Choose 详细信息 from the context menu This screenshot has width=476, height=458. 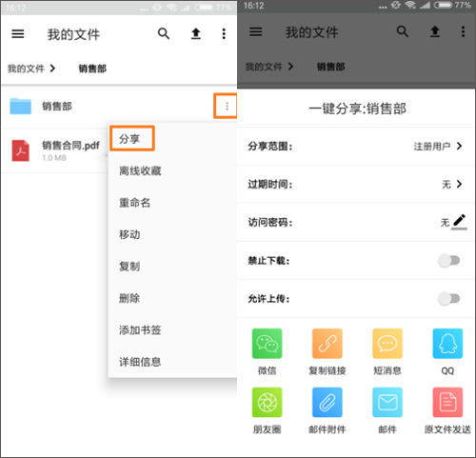click(140, 362)
